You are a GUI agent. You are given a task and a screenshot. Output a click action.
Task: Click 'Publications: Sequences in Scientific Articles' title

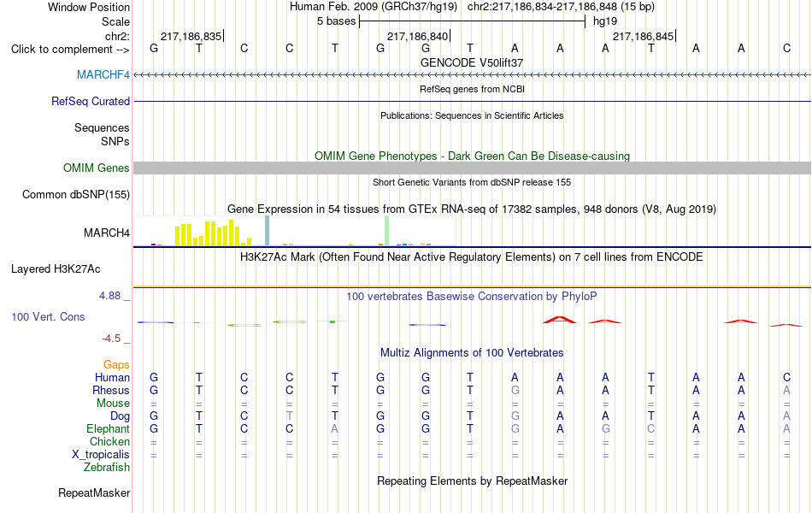point(472,115)
